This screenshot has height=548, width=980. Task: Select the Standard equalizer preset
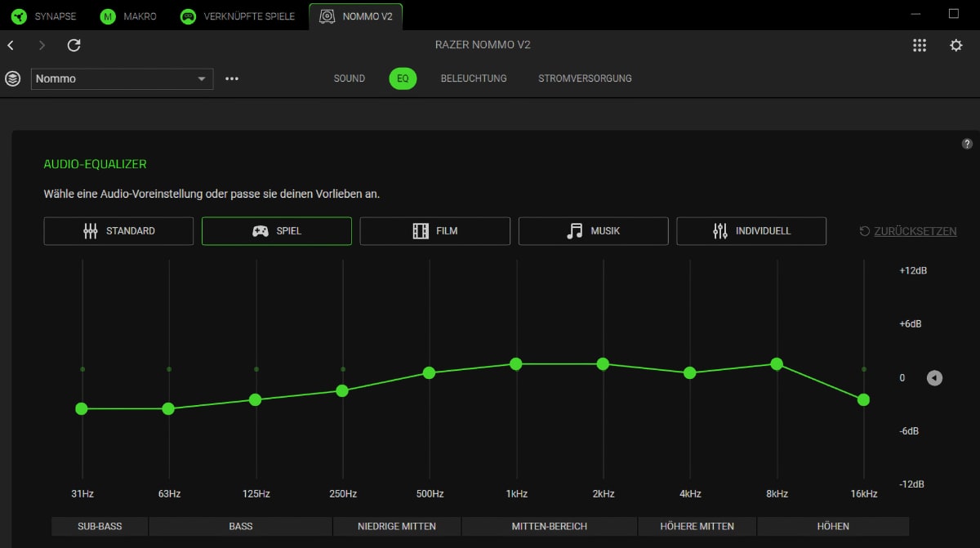coord(118,231)
